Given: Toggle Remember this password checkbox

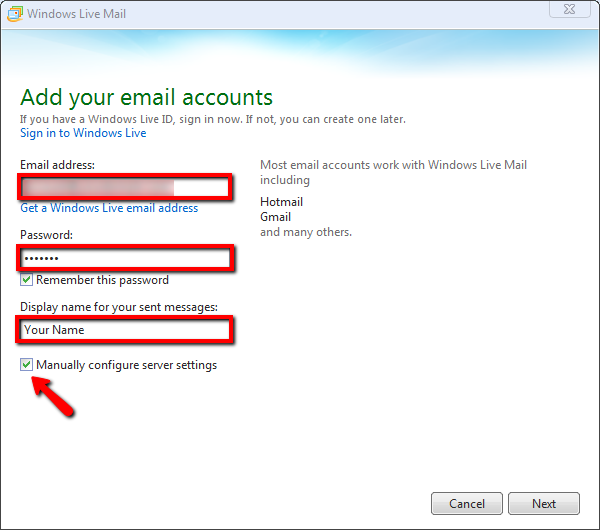Looking at the screenshot, I should pyautogui.click(x=26, y=280).
